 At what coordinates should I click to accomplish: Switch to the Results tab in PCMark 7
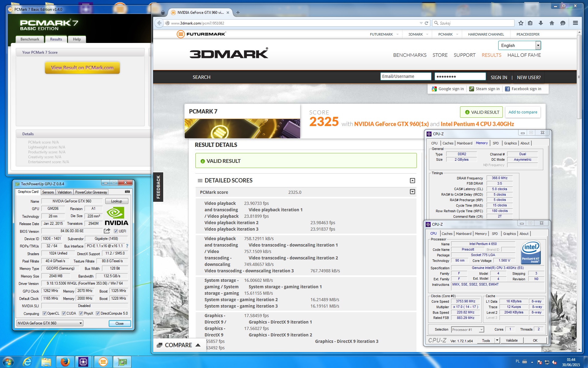56,39
